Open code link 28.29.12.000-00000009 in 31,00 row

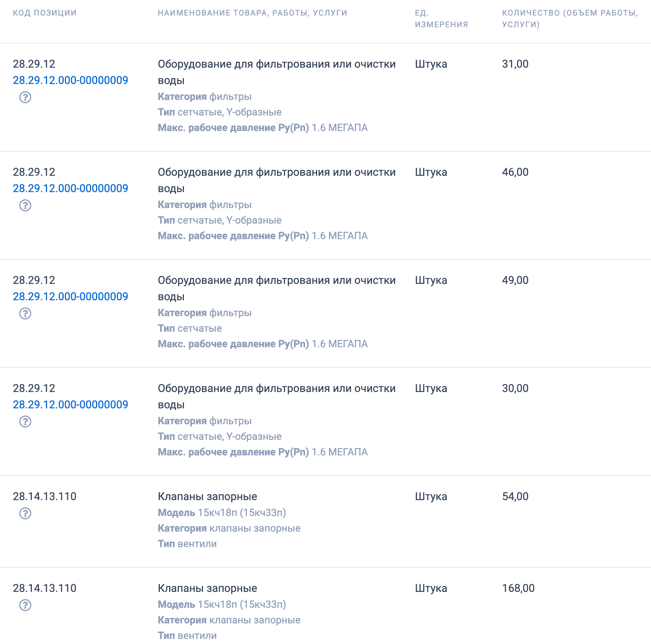tap(70, 80)
